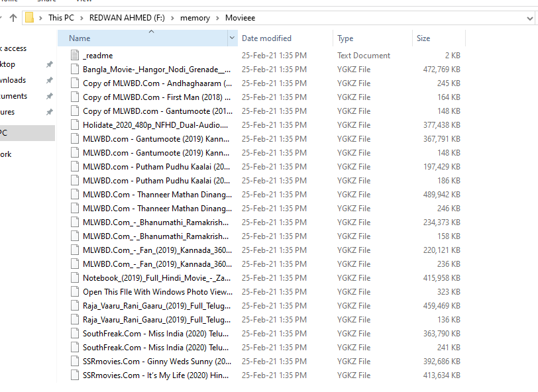Select the _readme text document icon

coord(75,55)
